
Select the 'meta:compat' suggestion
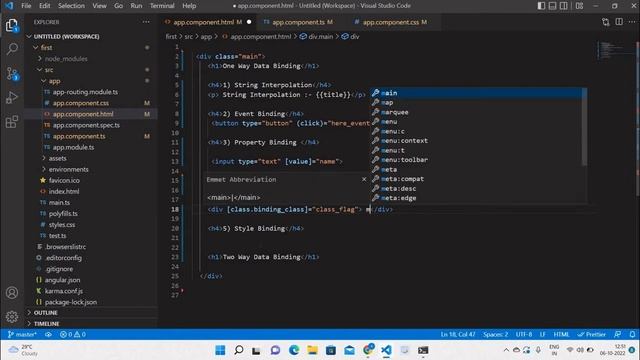(x=476, y=179)
